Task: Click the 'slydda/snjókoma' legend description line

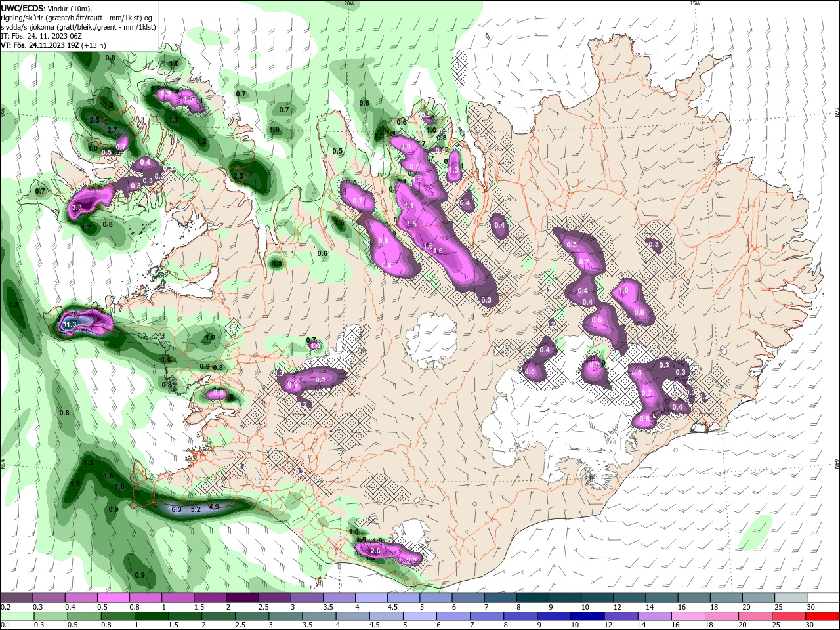Action: 78,27
